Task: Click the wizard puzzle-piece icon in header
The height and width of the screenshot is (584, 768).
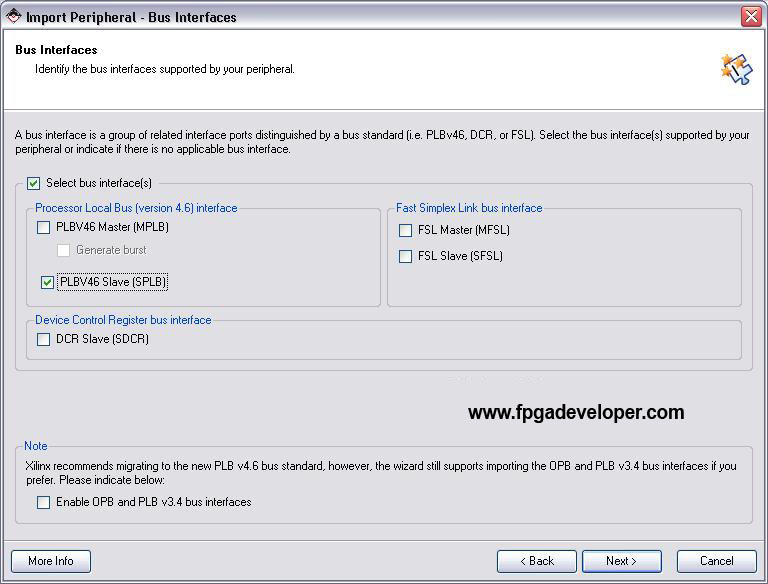Action: pyautogui.click(x=737, y=69)
